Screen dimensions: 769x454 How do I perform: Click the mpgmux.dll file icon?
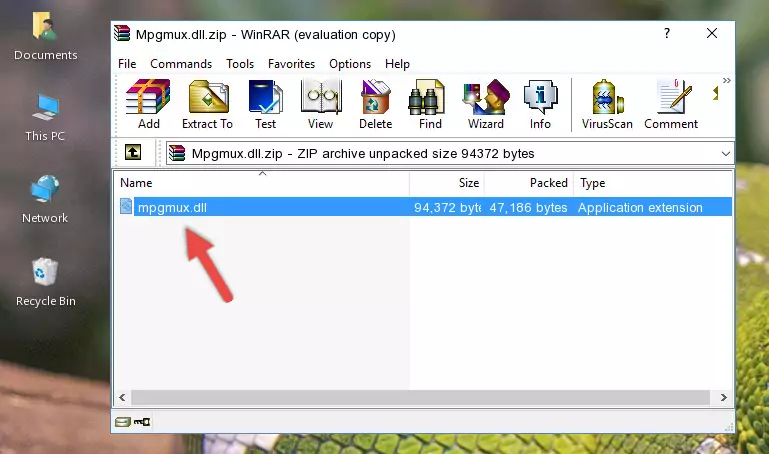[126, 206]
